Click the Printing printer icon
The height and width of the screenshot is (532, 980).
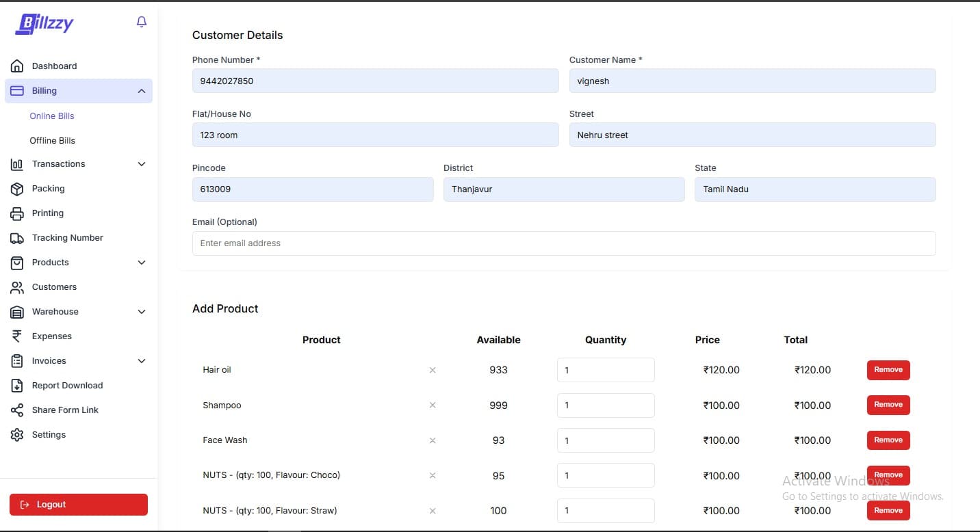[x=17, y=213]
